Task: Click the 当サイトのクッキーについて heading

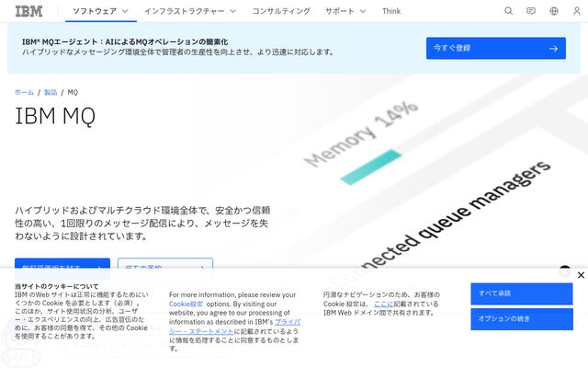Action: click(x=57, y=286)
